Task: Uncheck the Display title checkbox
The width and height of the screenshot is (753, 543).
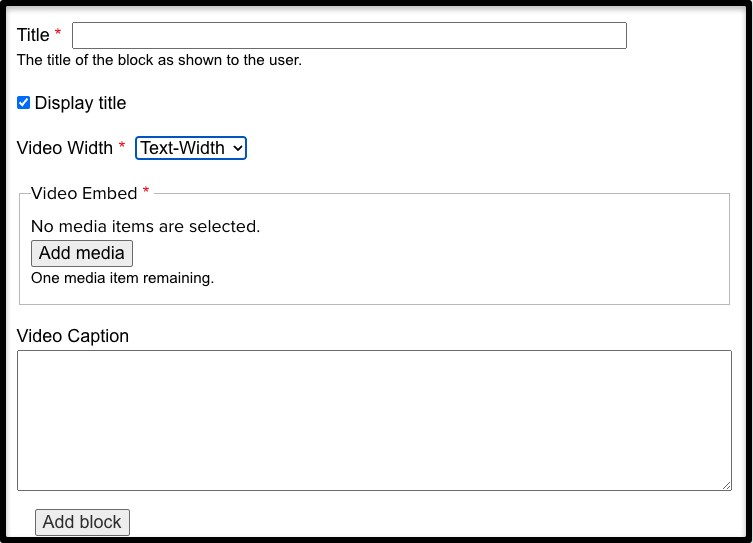Action: [x=24, y=103]
